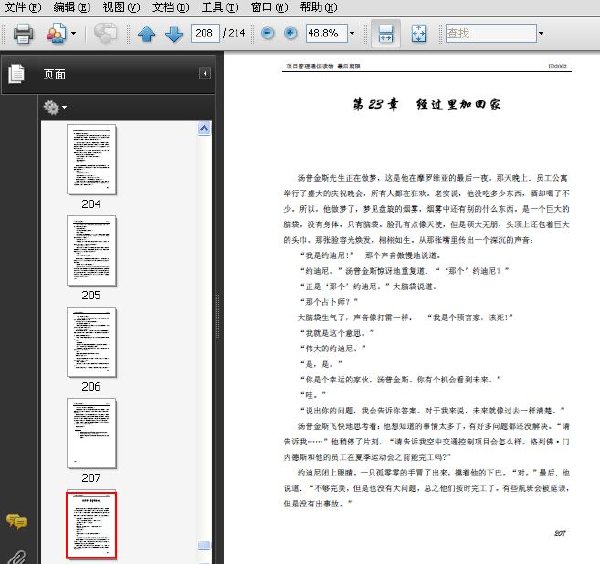600x564 pixels.
Task: Select the highlighted page 208 thumbnail
Action: point(91,525)
